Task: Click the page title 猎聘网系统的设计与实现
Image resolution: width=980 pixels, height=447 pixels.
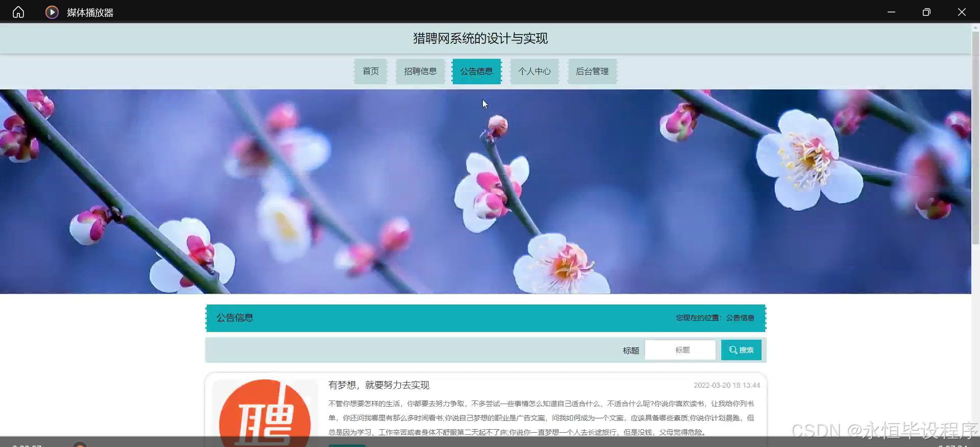Action: (x=480, y=38)
